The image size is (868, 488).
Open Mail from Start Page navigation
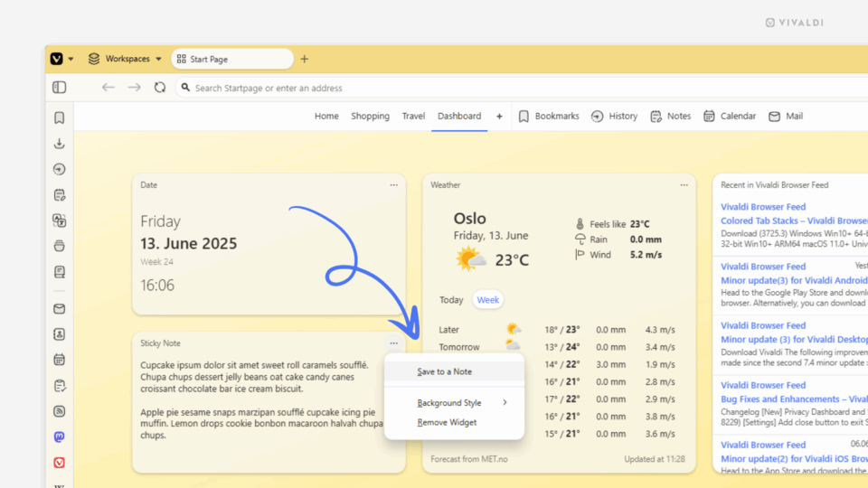[x=786, y=117]
